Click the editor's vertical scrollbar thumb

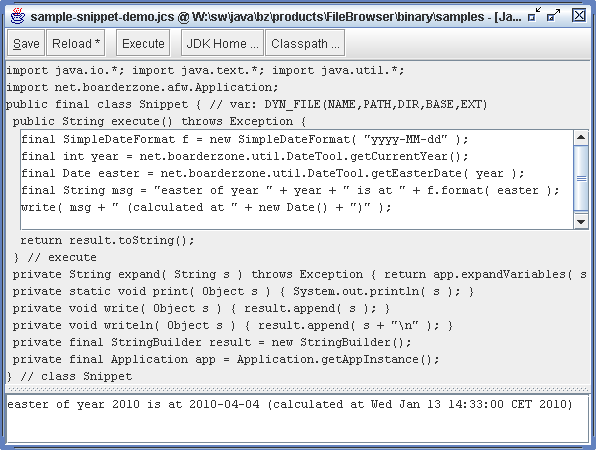click(581, 178)
